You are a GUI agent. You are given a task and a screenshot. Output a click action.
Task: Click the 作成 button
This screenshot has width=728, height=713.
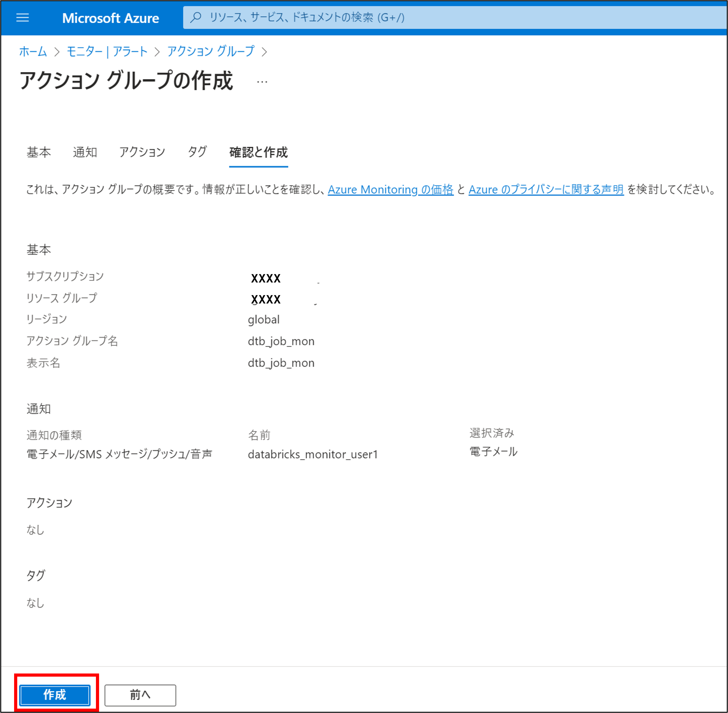point(55,695)
